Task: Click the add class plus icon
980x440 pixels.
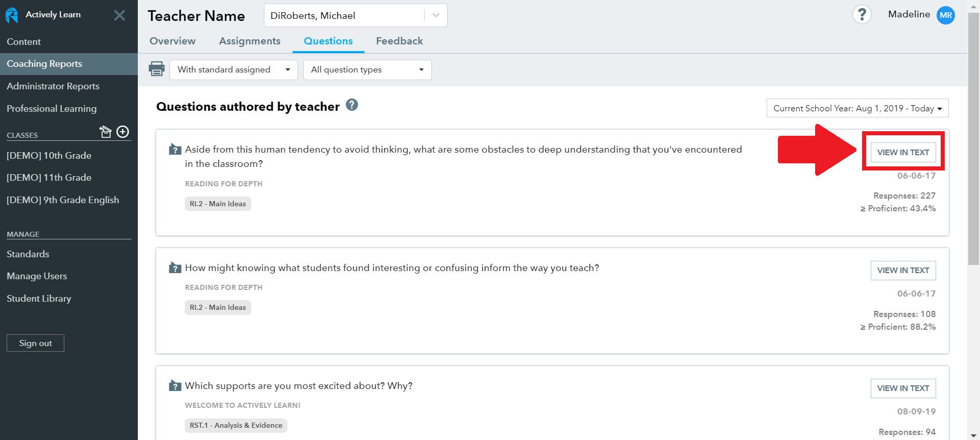Action: pos(123,132)
